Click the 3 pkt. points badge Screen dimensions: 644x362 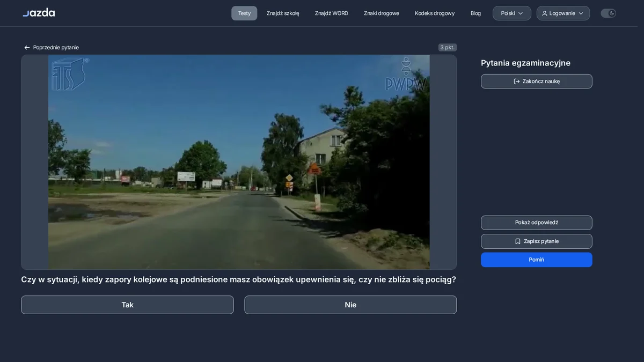(447, 48)
